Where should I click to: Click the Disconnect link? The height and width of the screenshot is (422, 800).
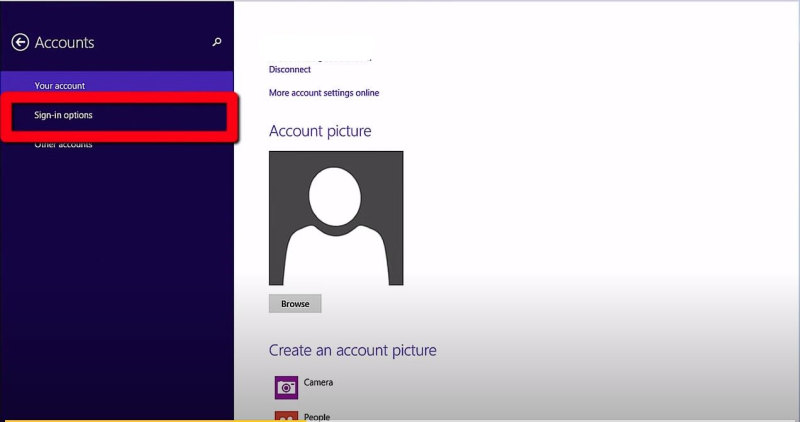click(289, 70)
